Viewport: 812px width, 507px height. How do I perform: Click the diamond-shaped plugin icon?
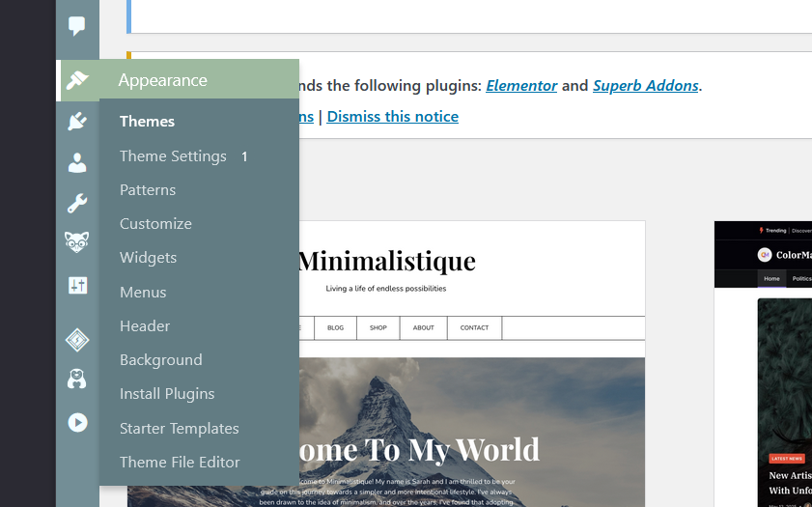click(x=77, y=339)
